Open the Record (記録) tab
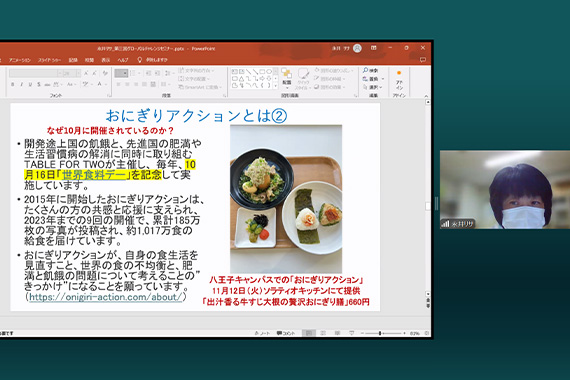Screen dimensions: 570x380 73,60
